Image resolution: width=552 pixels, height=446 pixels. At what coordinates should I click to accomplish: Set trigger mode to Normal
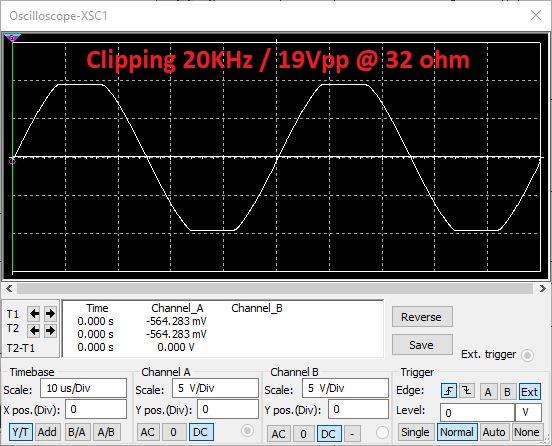coord(457,432)
